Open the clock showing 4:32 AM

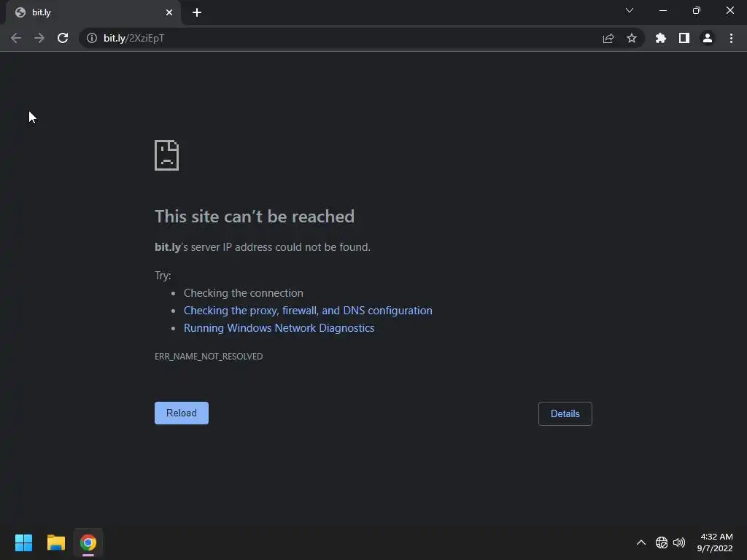tap(715, 542)
